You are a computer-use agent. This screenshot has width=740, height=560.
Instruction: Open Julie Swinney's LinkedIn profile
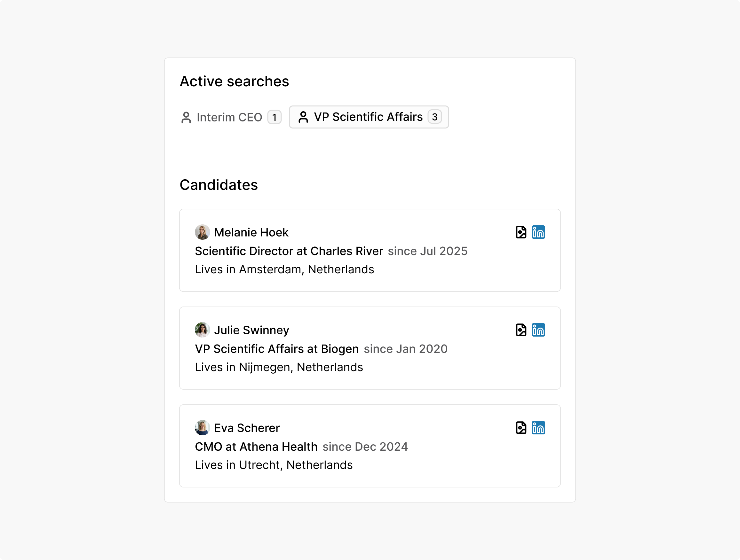coord(539,330)
